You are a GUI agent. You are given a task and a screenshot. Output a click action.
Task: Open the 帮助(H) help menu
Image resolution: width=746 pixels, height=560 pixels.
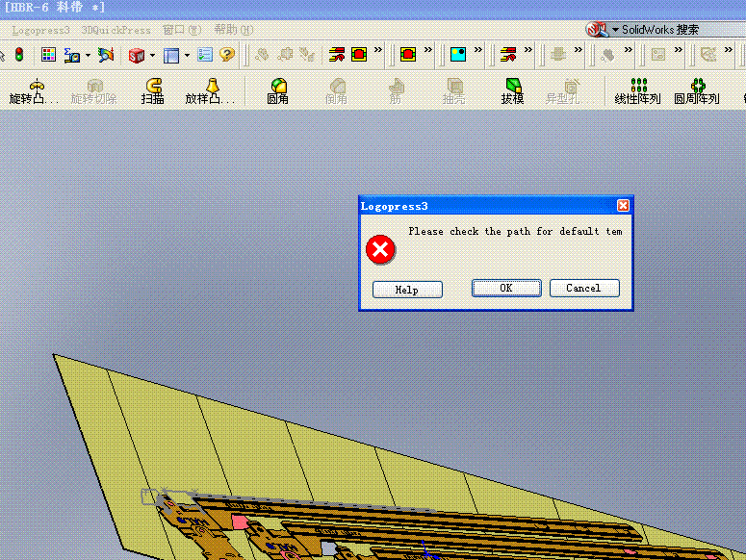(233, 30)
